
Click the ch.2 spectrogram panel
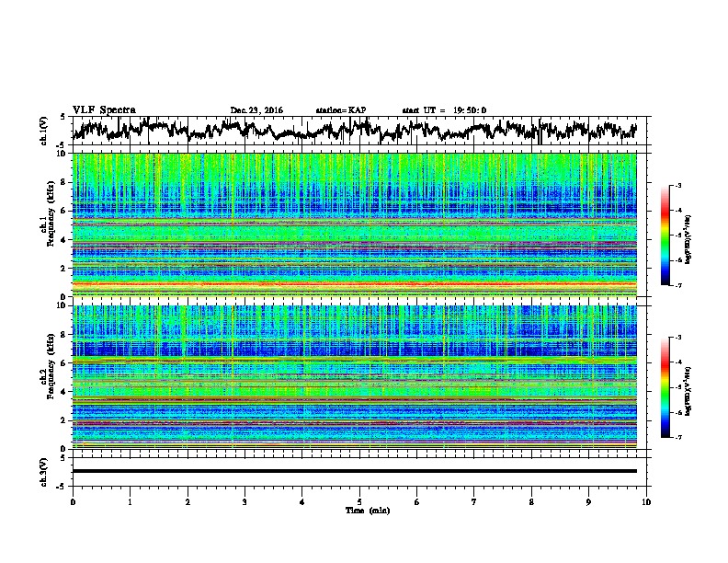tap(355, 377)
